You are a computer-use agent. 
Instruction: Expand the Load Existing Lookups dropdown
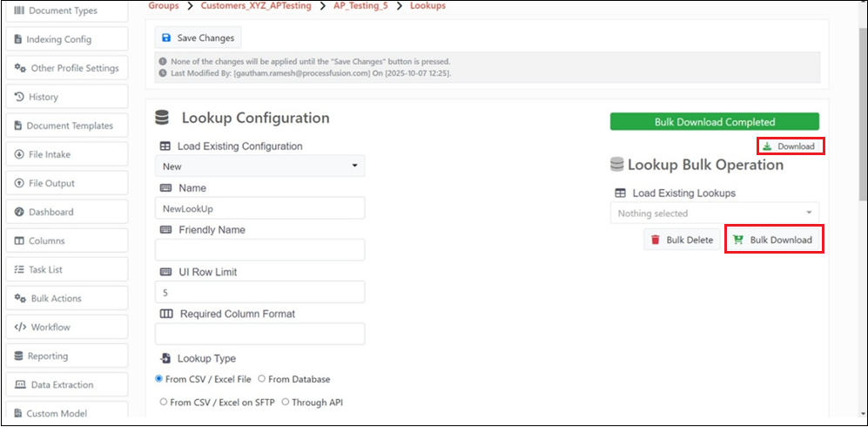[x=714, y=213]
